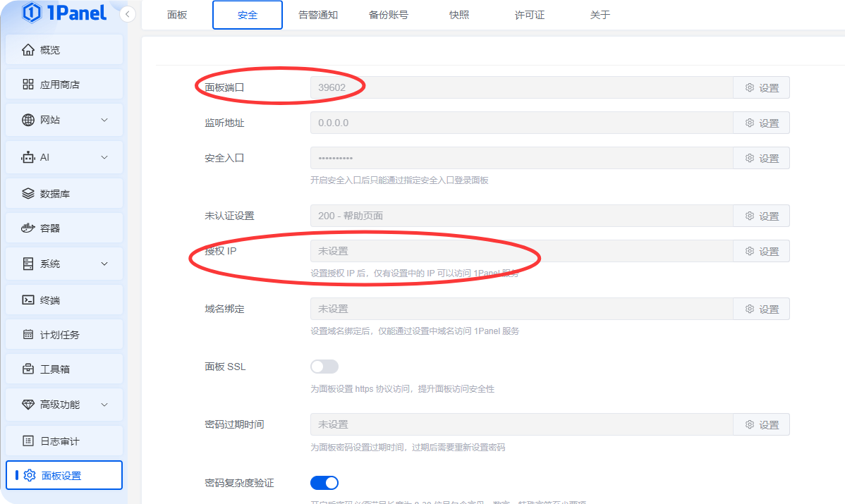Viewport: 845px width, 504px height.
Task: Switch to the 面板 tab
Action: click(177, 15)
